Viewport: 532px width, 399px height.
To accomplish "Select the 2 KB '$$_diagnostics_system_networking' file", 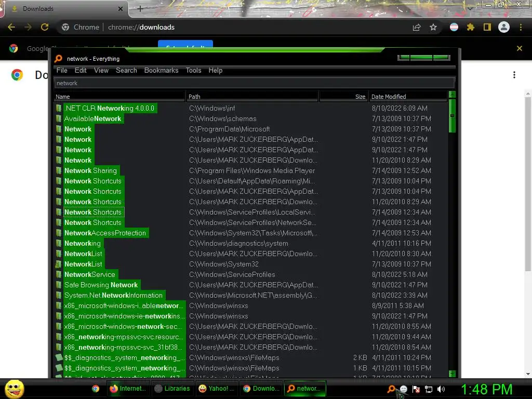I will pos(124,357).
